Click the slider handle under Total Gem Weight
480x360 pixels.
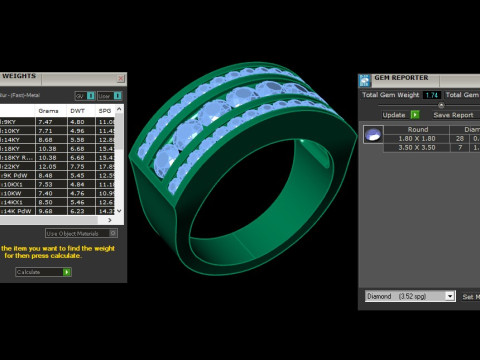coord(441,105)
